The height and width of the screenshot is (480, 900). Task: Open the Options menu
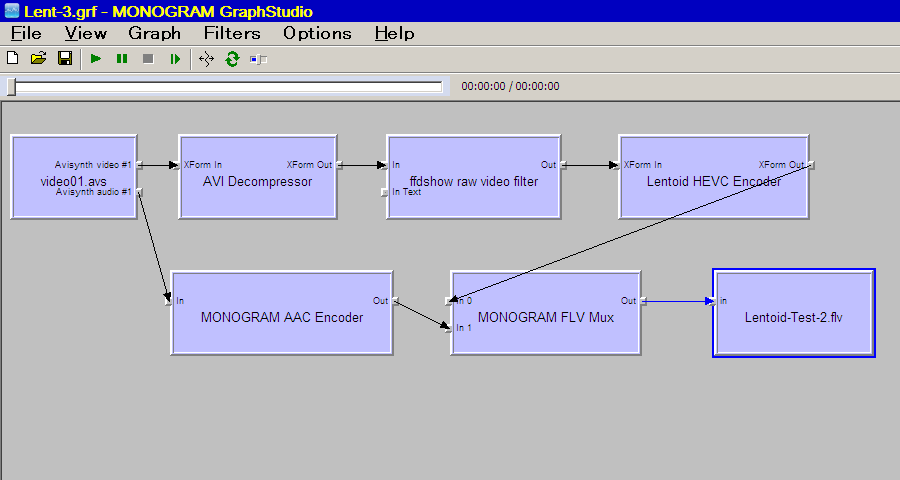pos(317,33)
